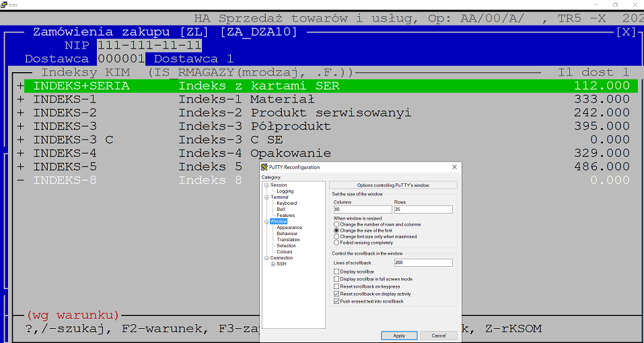Click the Z-rKSOM hint in the bottom bar
This screenshot has height=343, width=644.
point(514,329)
